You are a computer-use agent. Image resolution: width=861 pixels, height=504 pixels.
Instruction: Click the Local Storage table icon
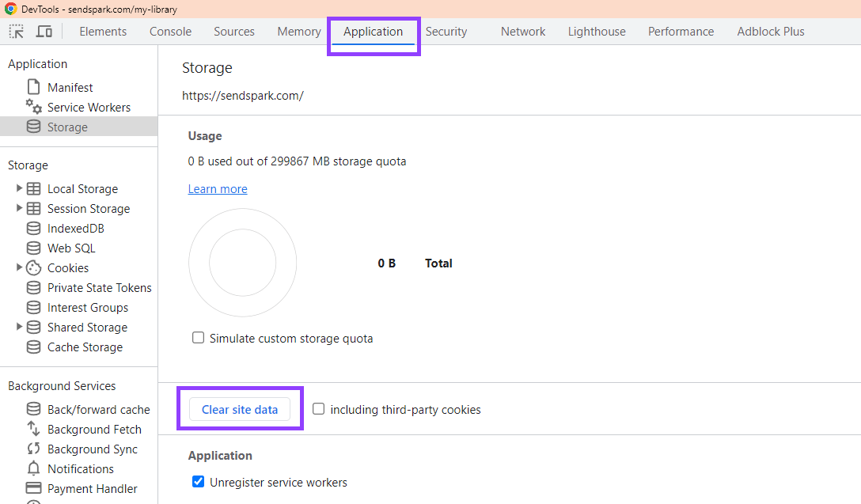coord(33,189)
